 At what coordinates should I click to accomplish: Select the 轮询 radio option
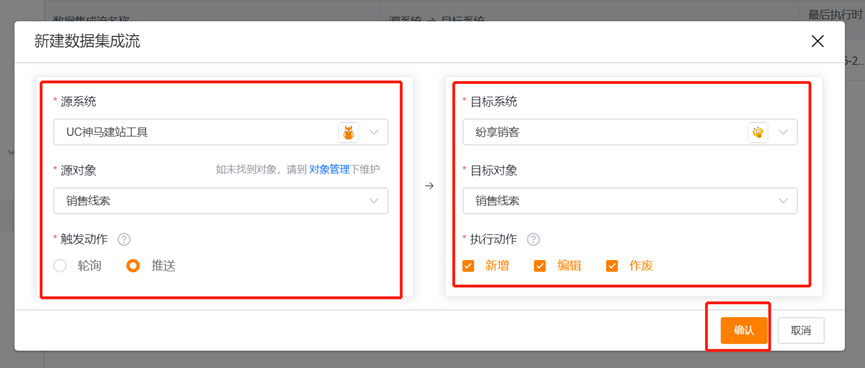tap(60, 266)
